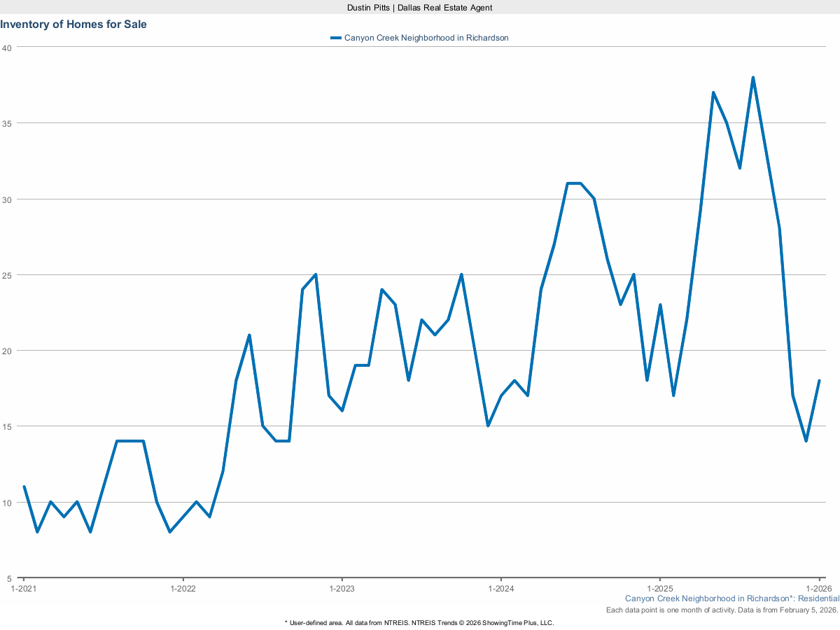The height and width of the screenshot is (630, 840).
Task: Click the data timestamp February 5 2026 text
Action: coord(721,610)
